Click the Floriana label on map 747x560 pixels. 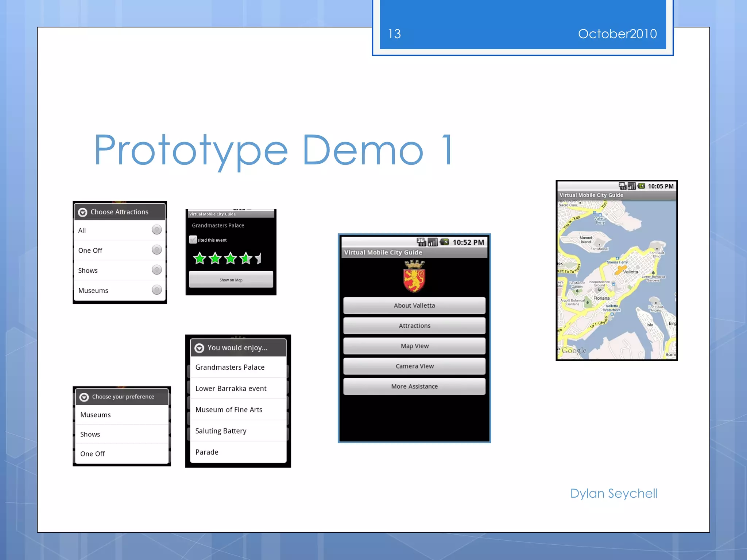click(601, 298)
